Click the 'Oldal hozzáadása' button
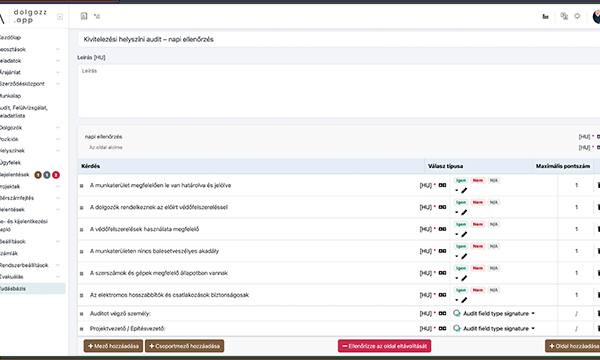600x360 pixels. point(573,346)
